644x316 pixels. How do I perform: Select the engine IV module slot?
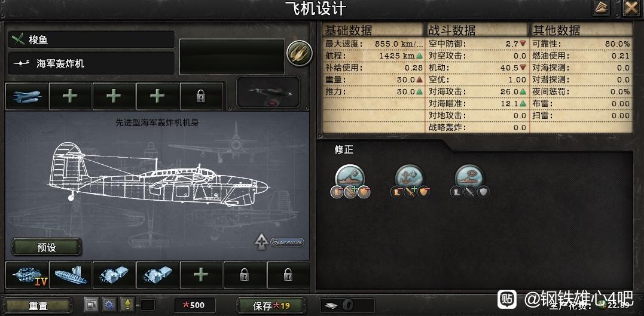(x=27, y=275)
